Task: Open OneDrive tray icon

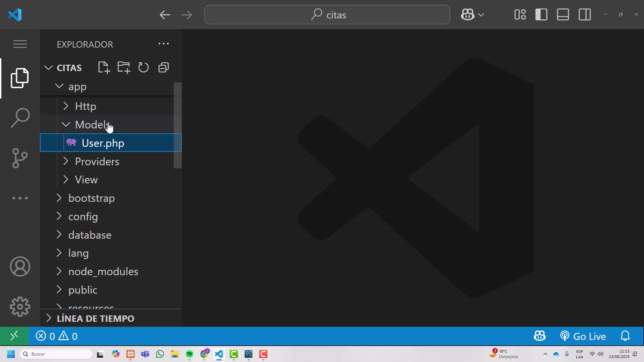Action: pos(556,354)
